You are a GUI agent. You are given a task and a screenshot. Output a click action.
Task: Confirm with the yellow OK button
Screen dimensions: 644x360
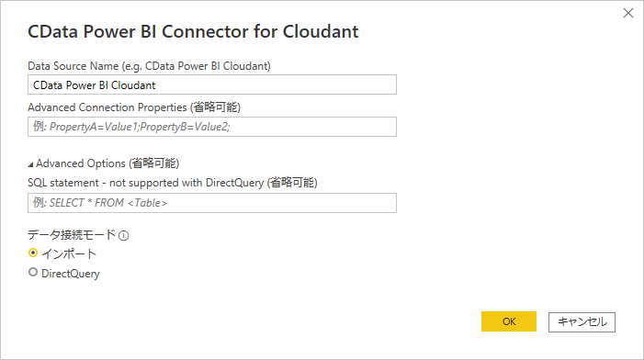click(x=509, y=321)
